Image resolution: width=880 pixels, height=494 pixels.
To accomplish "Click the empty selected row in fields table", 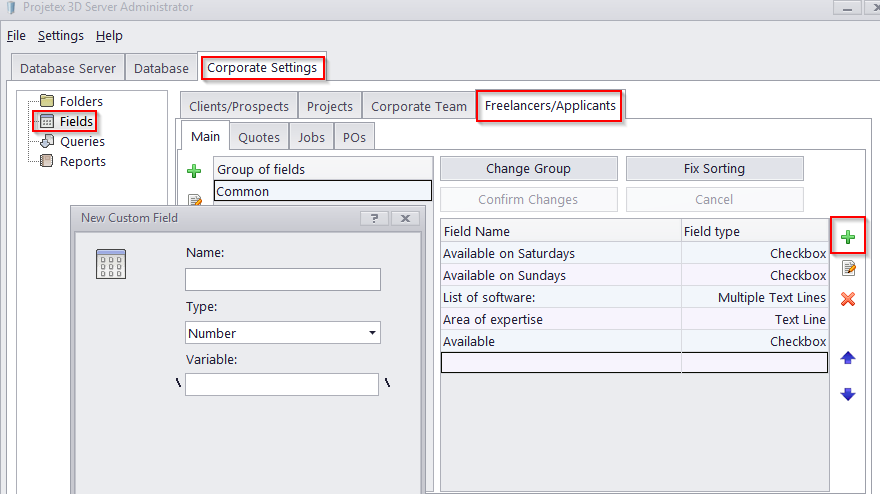I will click(x=634, y=362).
